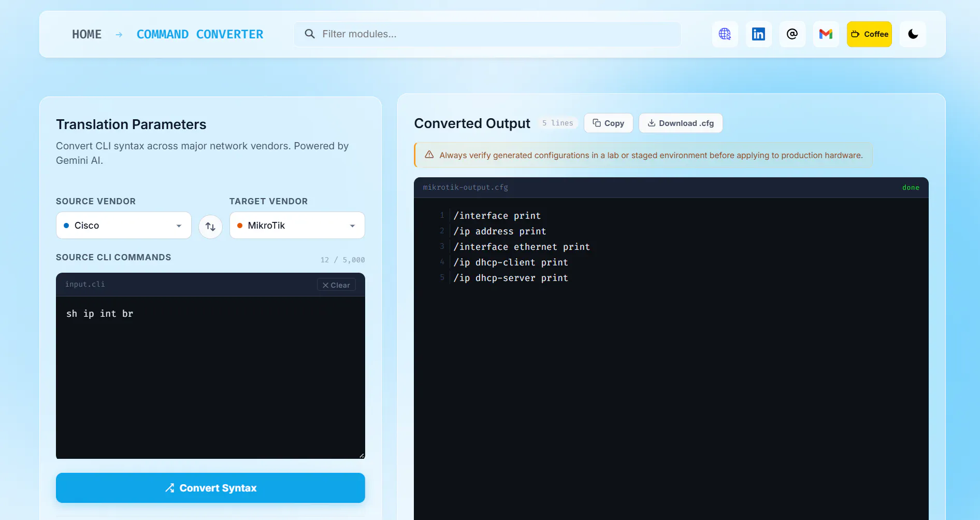The width and height of the screenshot is (980, 520).
Task: Focus the Filter modules search field
Action: point(487,34)
